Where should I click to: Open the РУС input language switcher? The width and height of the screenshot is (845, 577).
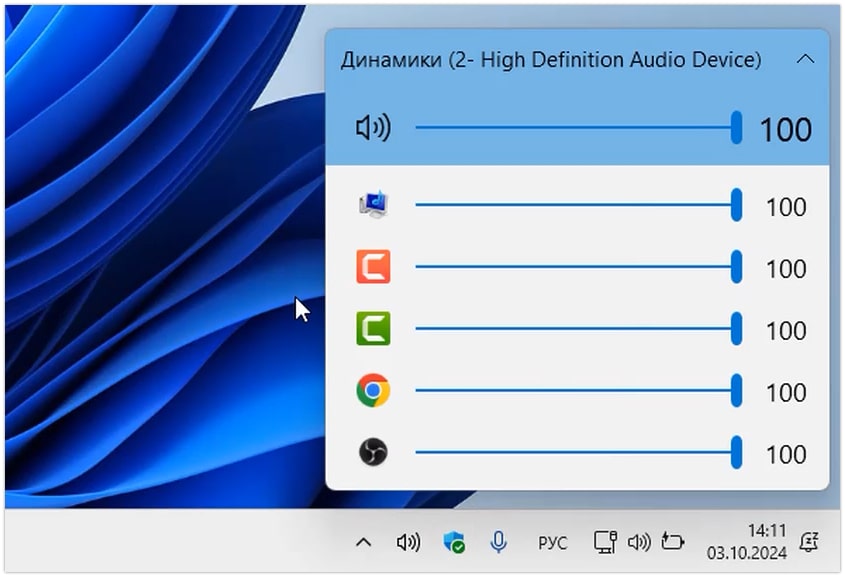tap(552, 543)
